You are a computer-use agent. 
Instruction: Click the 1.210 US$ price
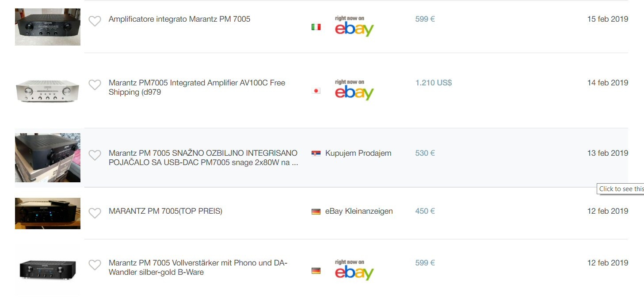(433, 83)
